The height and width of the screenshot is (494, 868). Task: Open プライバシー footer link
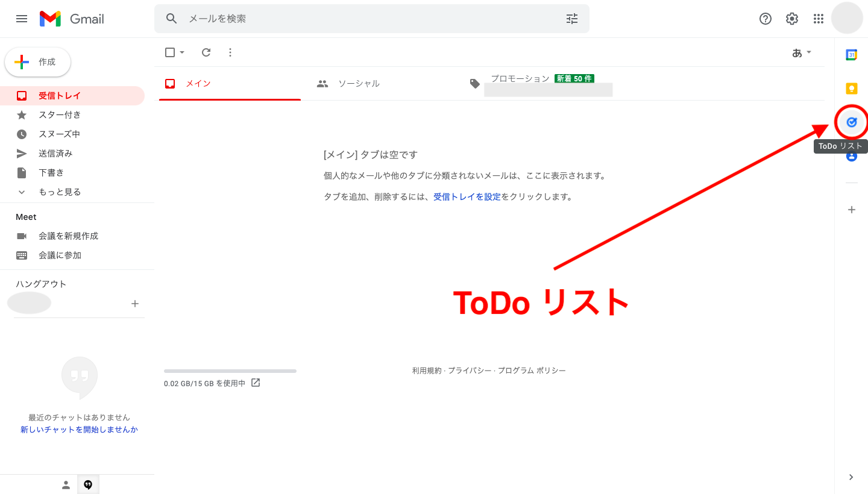[x=470, y=370]
